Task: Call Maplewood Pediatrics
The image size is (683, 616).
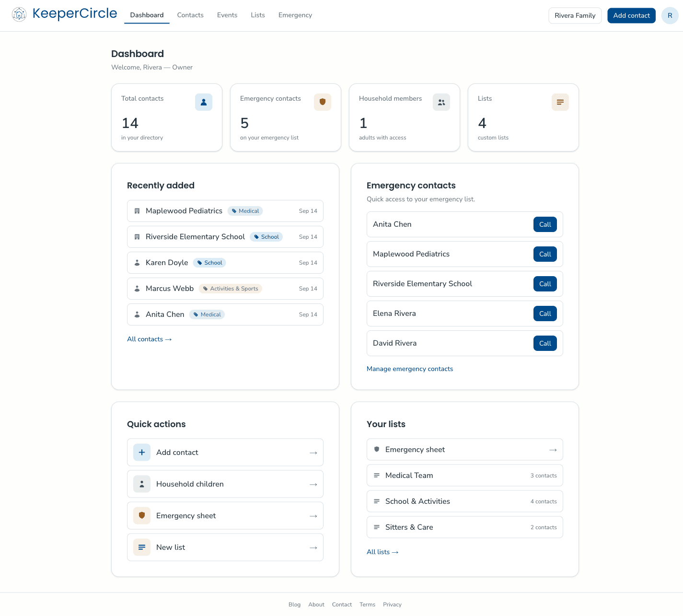Action: tap(545, 254)
